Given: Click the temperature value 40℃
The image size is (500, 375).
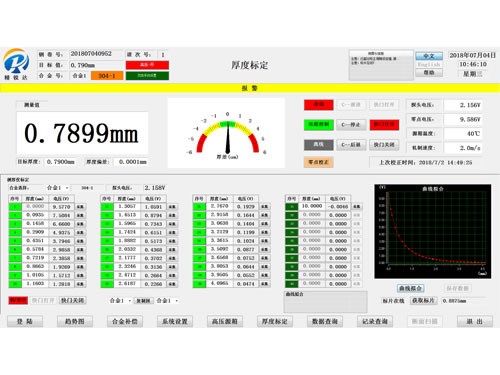Looking at the screenshot, I should [x=463, y=134].
